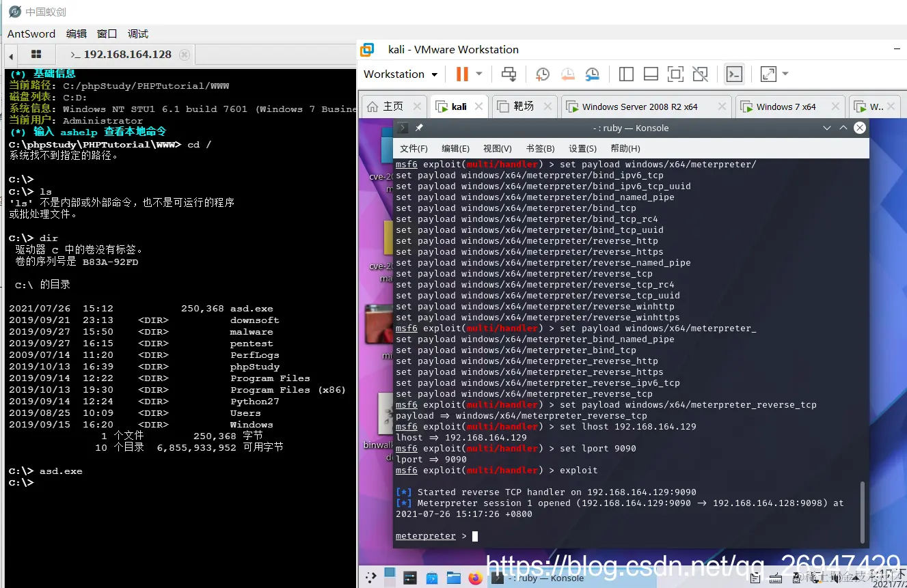
Task: Toggle the VMware console view
Action: (x=734, y=74)
